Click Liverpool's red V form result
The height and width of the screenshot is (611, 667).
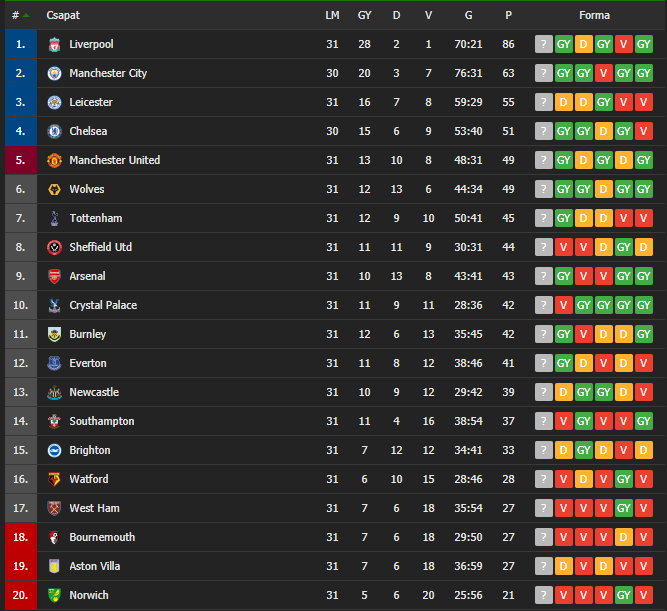pos(624,44)
